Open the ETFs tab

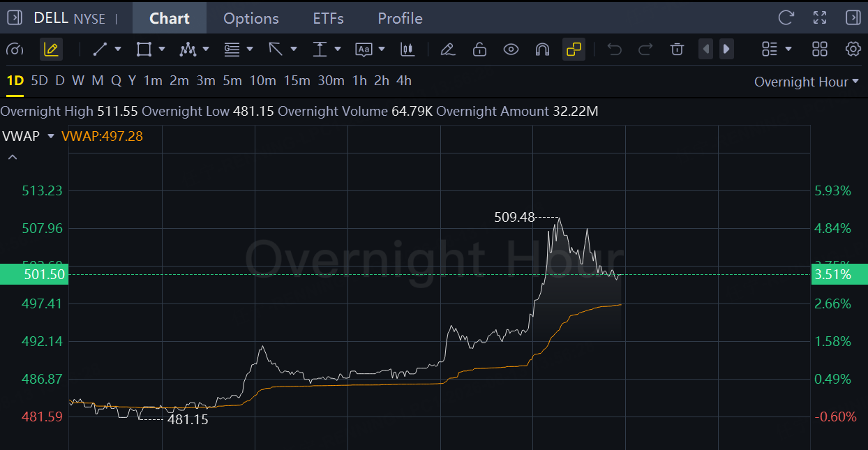(328, 18)
